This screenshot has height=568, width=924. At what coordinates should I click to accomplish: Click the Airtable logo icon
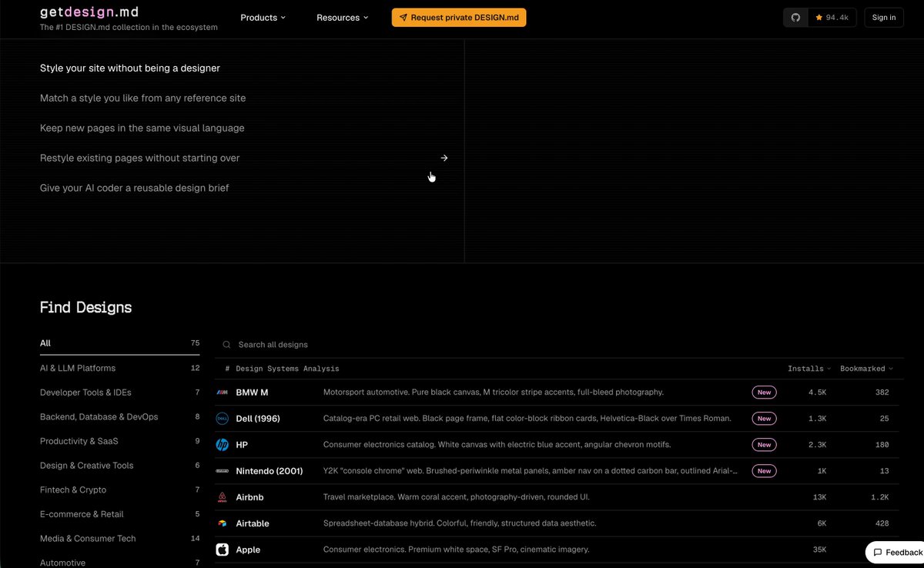click(222, 523)
